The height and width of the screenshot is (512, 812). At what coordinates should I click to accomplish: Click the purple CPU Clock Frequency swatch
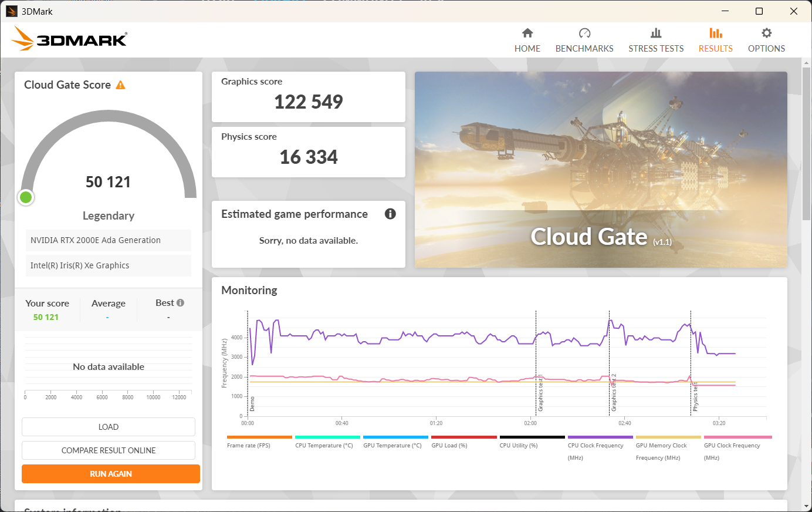pyautogui.click(x=600, y=437)
